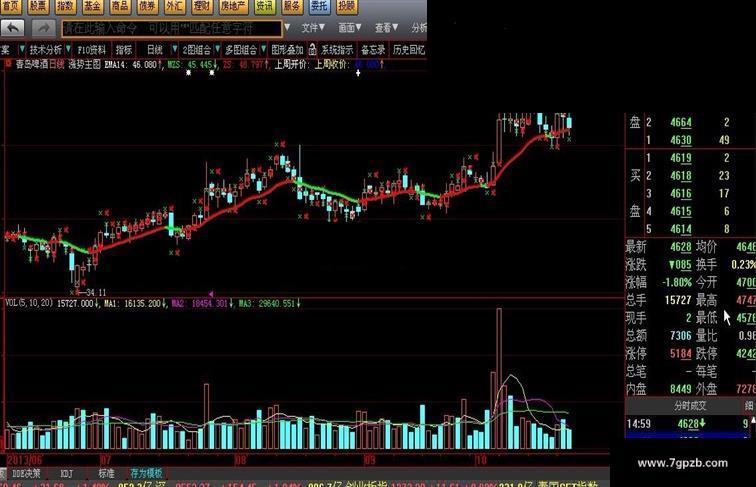Click the 10 month axis label

click(481, 460)
